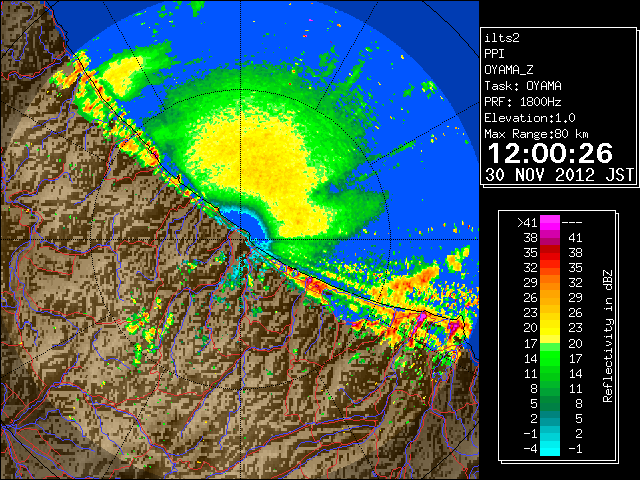Select the 'Task: OYAMA' line

pos(523,86)
